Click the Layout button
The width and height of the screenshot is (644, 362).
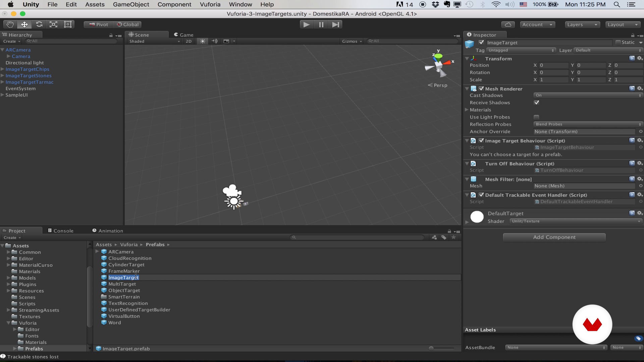click(623, 24)
